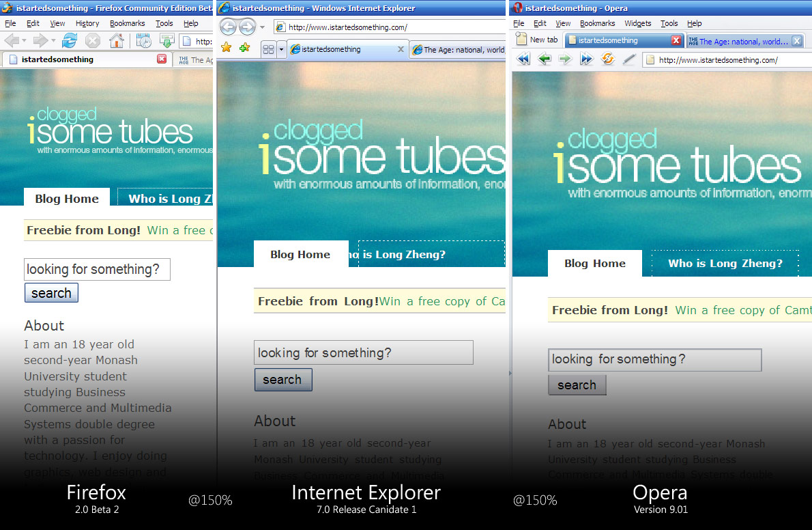Open the Blog Home link in Internet Explorer
This screenshot has width=812, height=530.
300,255
